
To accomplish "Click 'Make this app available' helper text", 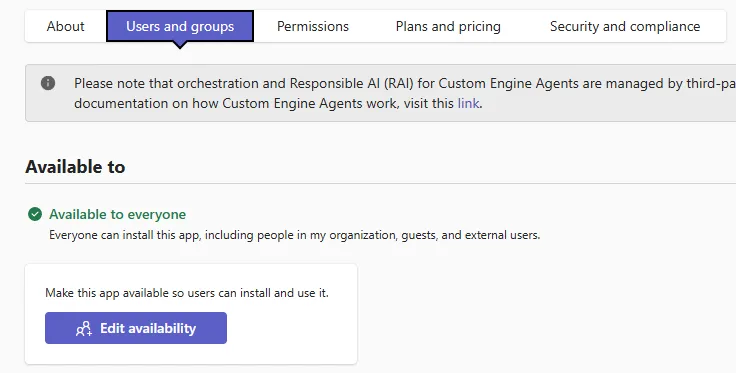I will point(187,293).
